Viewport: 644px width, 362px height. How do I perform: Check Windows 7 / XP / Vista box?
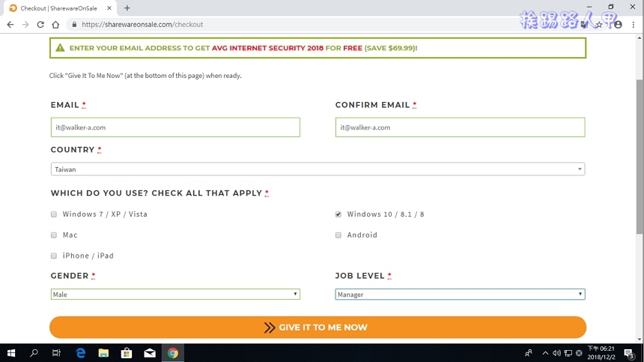tap(54, 214)
